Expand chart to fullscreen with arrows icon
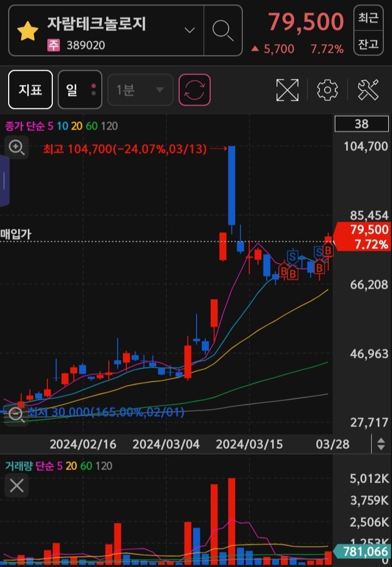This screenshot has height=567, width=392. (x=287, y=90)
